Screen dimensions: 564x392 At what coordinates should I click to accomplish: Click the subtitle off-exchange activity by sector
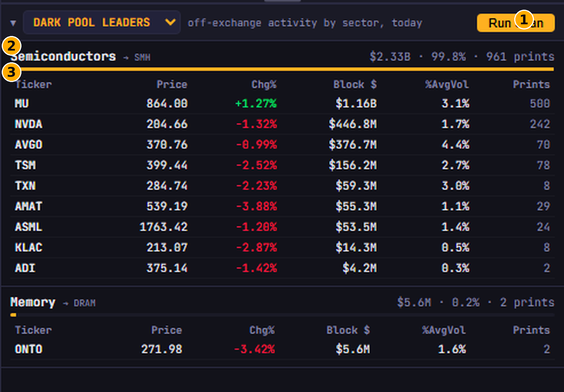(x=305, y=23)
